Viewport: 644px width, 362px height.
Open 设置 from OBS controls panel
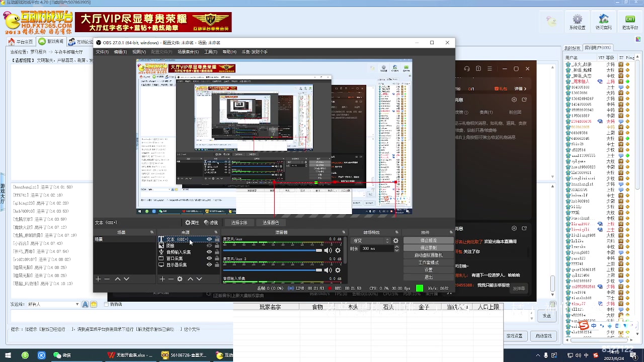tap(429, 270)
